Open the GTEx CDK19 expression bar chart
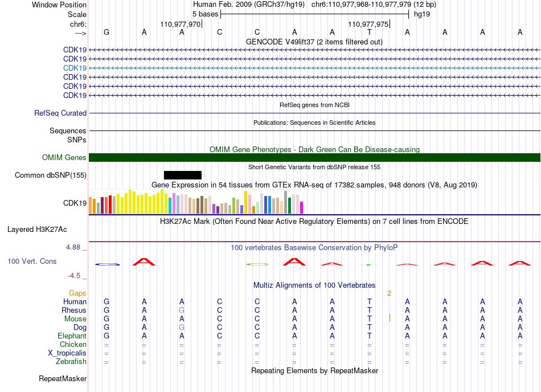Screen dimensions: 541x392 point(196,202)
